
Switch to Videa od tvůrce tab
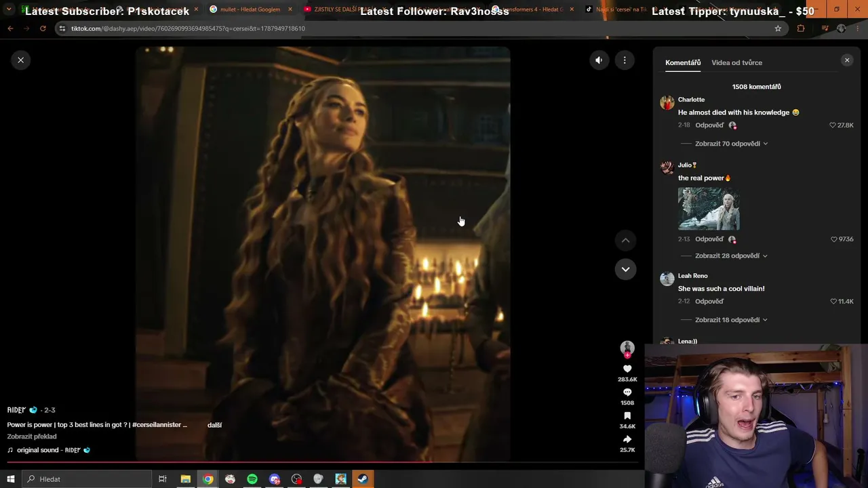736,62
